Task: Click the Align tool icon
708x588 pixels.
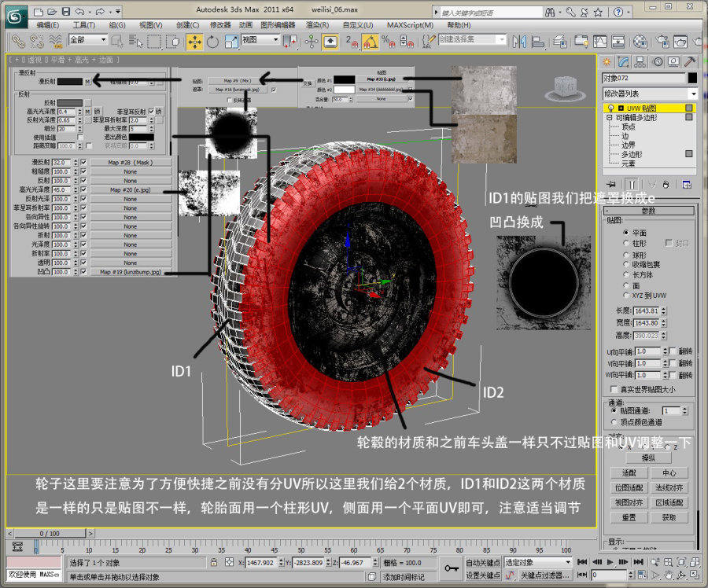Action: pos(538,42)
